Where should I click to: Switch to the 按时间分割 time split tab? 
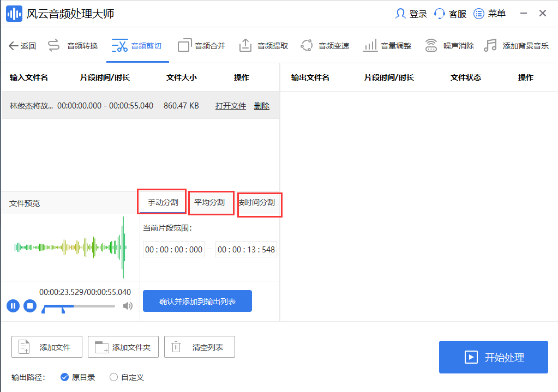(257, 202)
